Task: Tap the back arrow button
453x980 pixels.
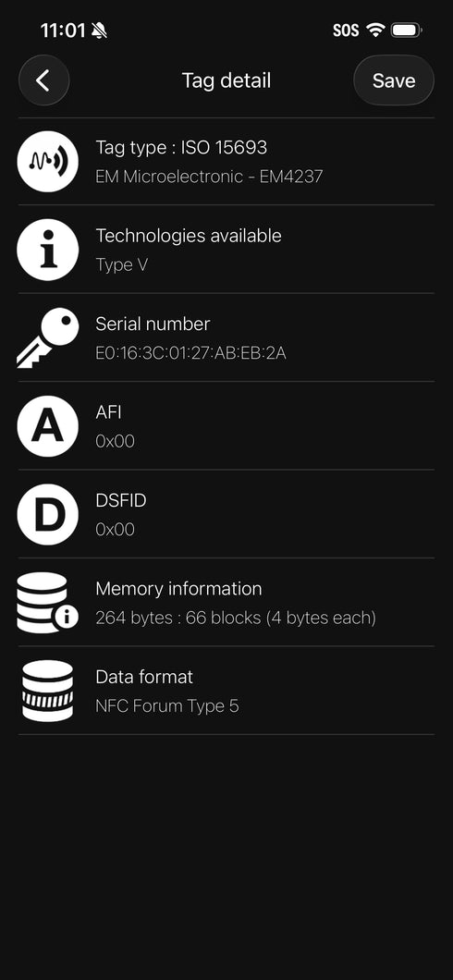Action: 43,80
